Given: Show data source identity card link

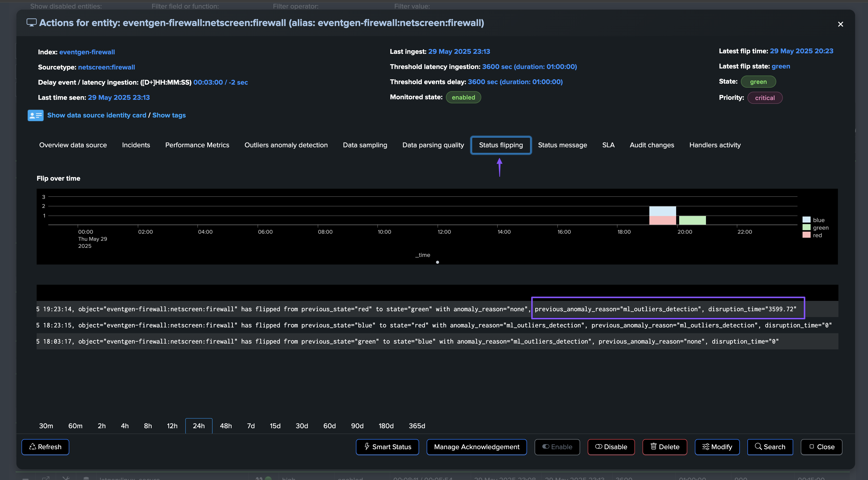Looking at the screenshot, I should [x=96, y=115].
